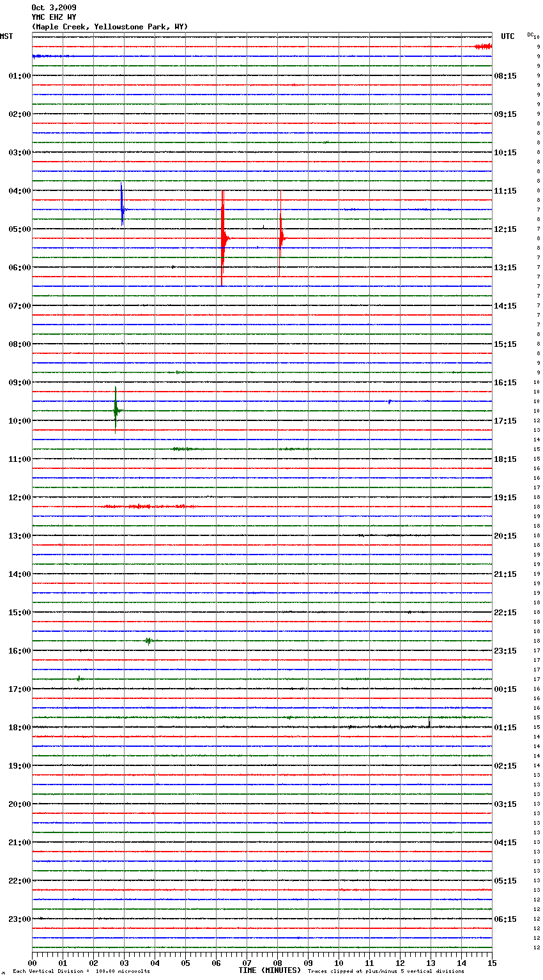The width and height of the screenshot is (543, 980).
Task: Select the UTC time label '17:15'
Action: click(505, 421)
